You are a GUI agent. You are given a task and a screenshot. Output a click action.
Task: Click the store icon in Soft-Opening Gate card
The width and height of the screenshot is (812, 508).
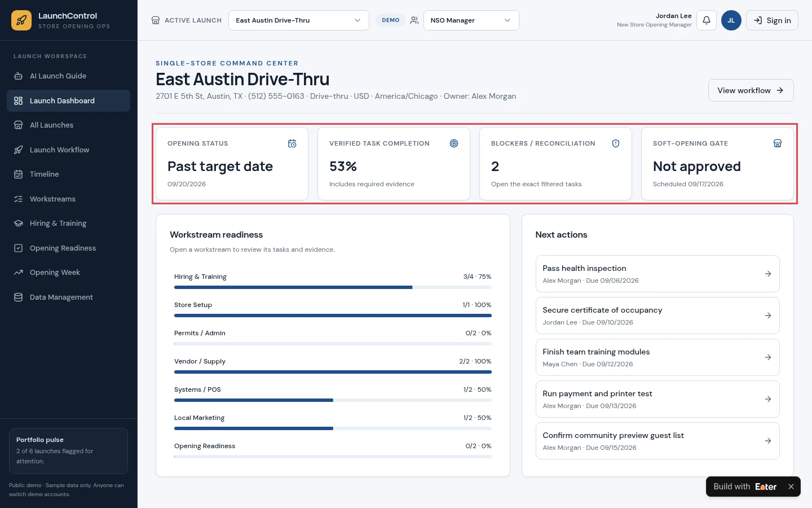click(x=778, y=143)
